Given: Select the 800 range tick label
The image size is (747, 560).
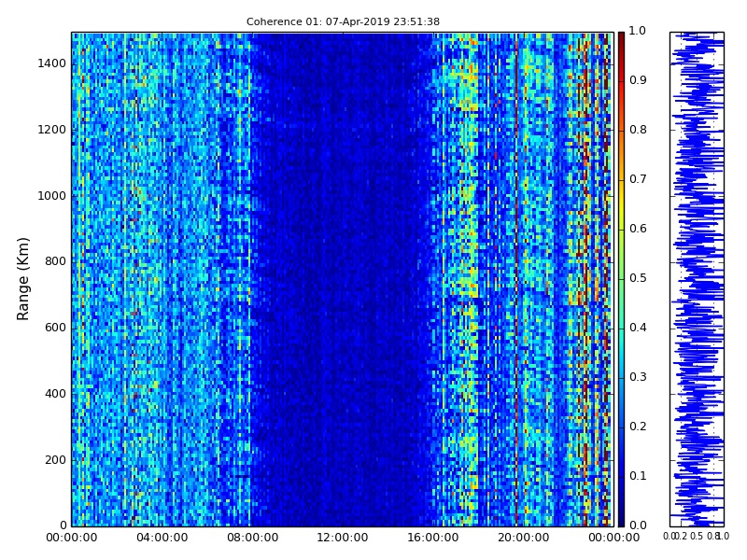Looking at the screenshot, I should (55, 261).
